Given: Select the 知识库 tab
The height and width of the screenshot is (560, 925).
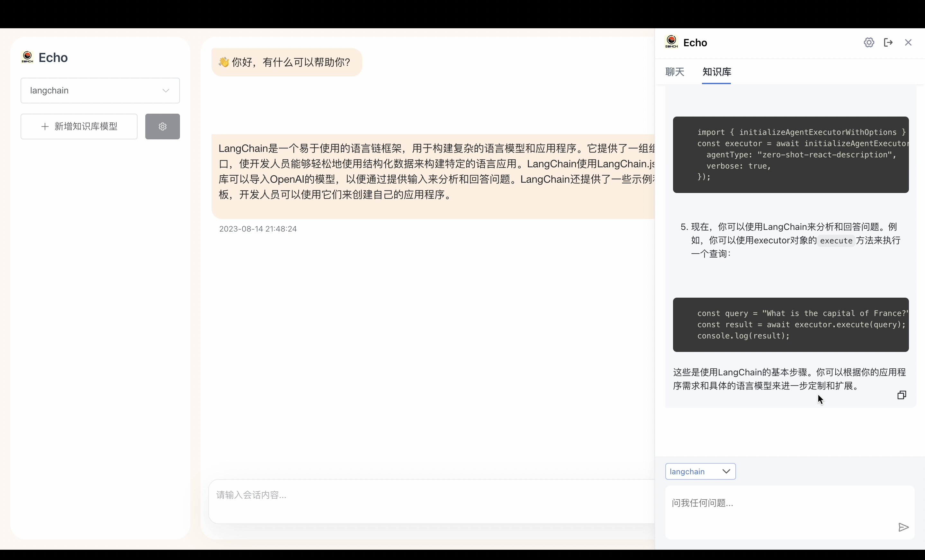Looking at the screenshot, I should 716,72.
